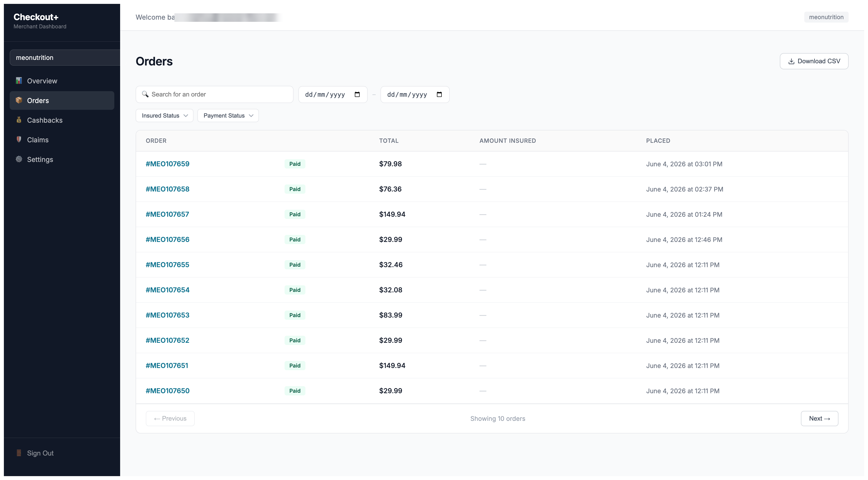The width and height of the screenshot is (868, 480).
Task: Focus the end date dd/mm/yyyy field
Action: 415,95
